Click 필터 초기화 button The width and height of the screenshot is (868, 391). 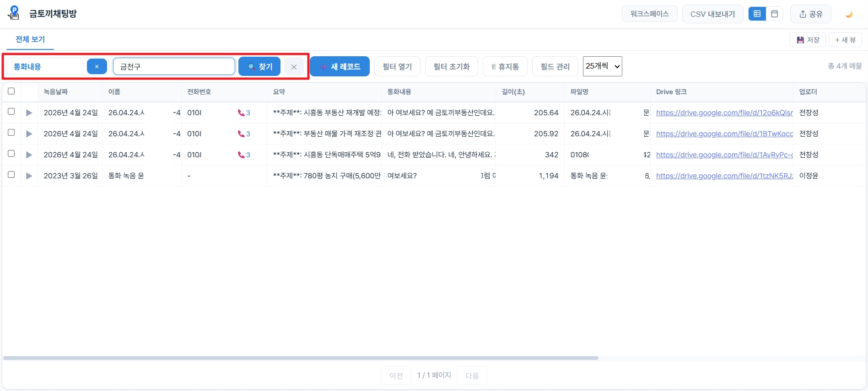click(452, 67)
